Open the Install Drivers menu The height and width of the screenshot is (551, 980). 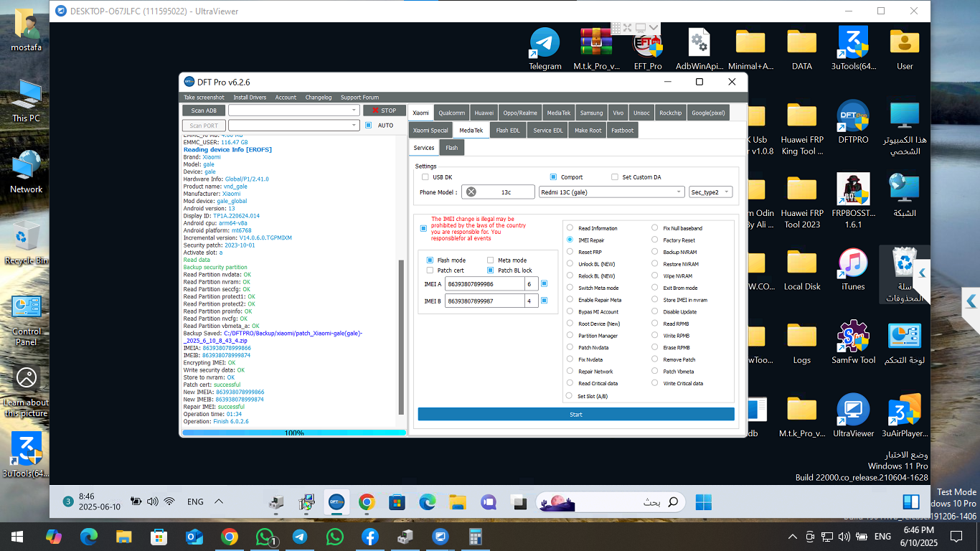pos(250,98)
